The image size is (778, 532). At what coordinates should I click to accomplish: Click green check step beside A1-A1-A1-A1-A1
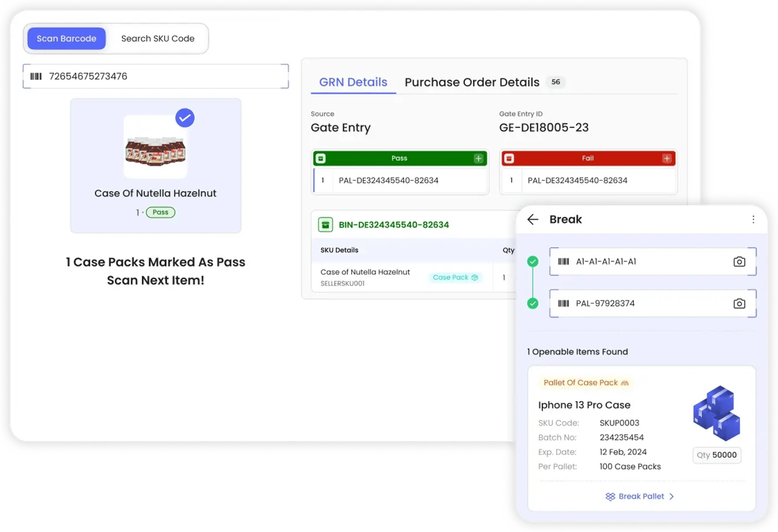(533, 262)
